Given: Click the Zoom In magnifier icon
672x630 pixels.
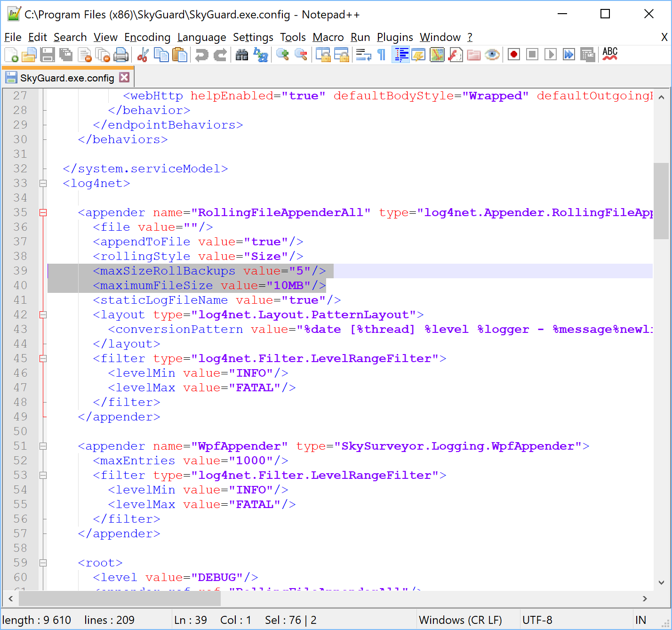Looking at the screenshot, I should click(282, 55).
